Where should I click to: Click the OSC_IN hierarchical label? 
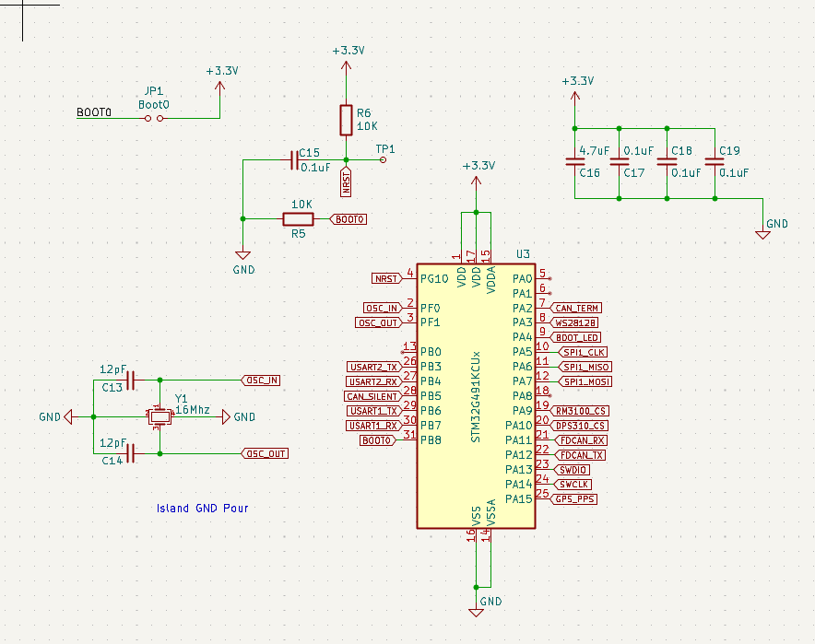tap(262, 380)
